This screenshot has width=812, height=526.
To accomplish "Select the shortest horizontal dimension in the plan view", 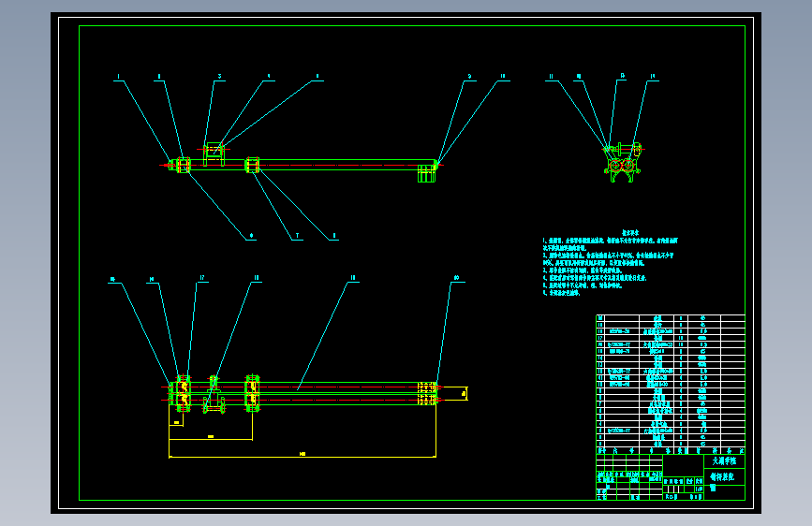I will tap(176, 425).
